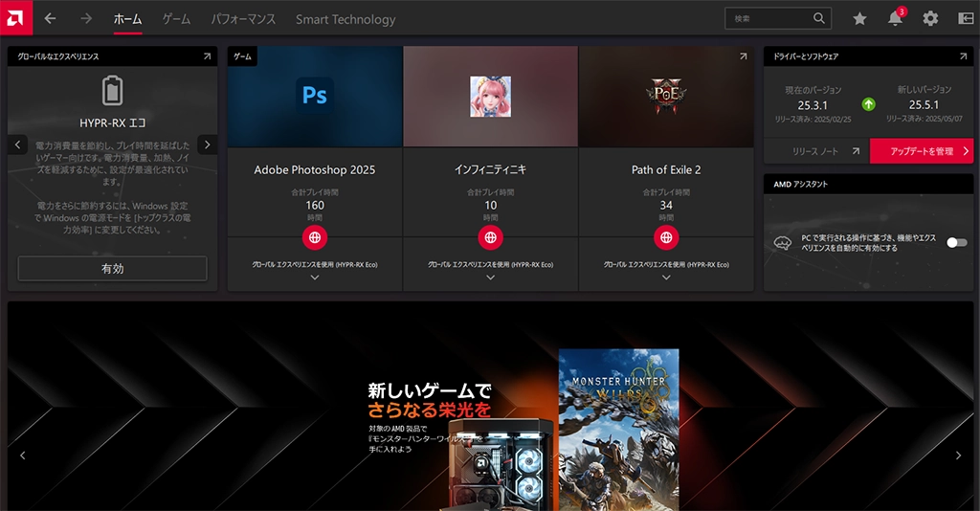Show previous promotional banner
This screenshot has width=980, height=511.
[23, 455]
